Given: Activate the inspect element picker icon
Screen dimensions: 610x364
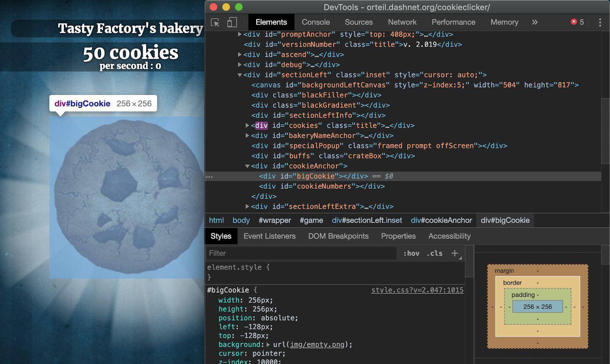Looking at the screenshot, I should (x=215, y=22).
